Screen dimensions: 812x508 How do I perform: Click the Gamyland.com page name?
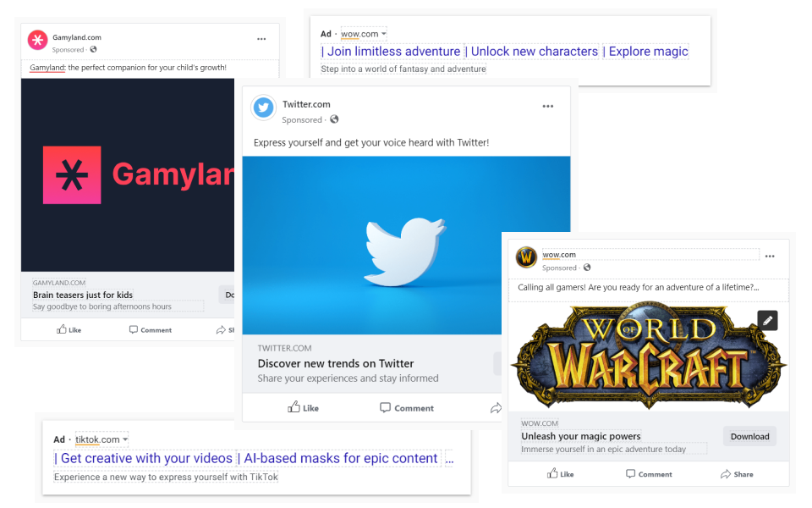click(77, 37)
